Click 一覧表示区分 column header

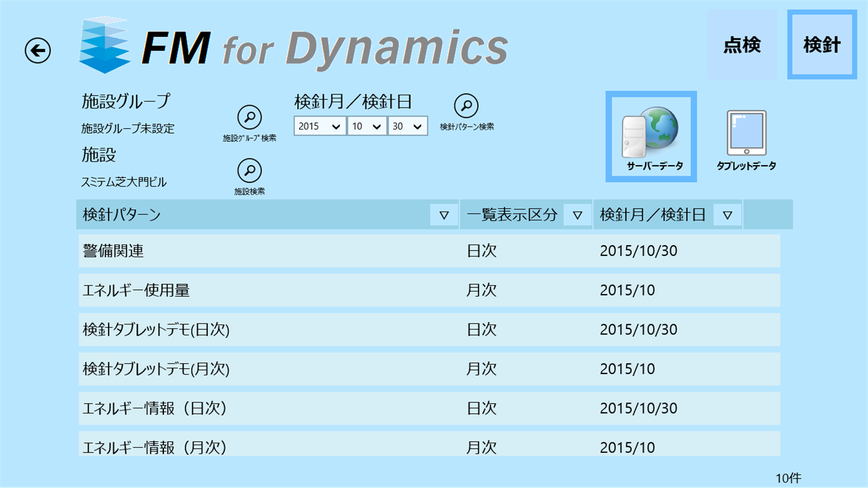(526, 214)
